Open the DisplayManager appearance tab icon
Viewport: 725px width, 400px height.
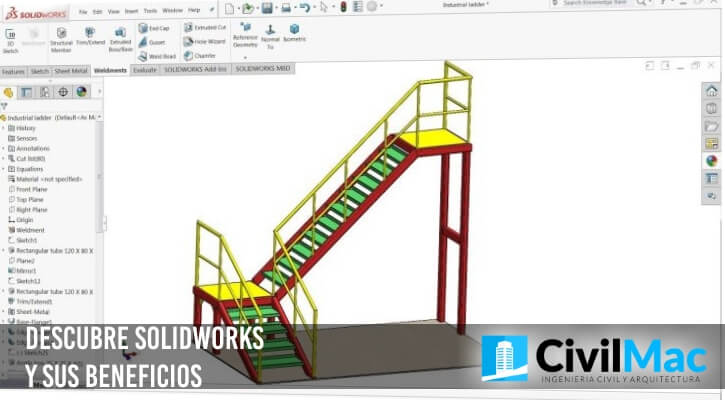[x=81, y=91]
